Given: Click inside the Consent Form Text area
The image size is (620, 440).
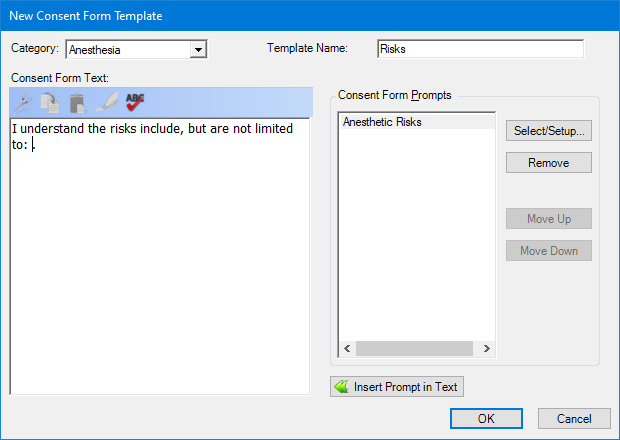Looking at the screenshot, I should 160,256.
